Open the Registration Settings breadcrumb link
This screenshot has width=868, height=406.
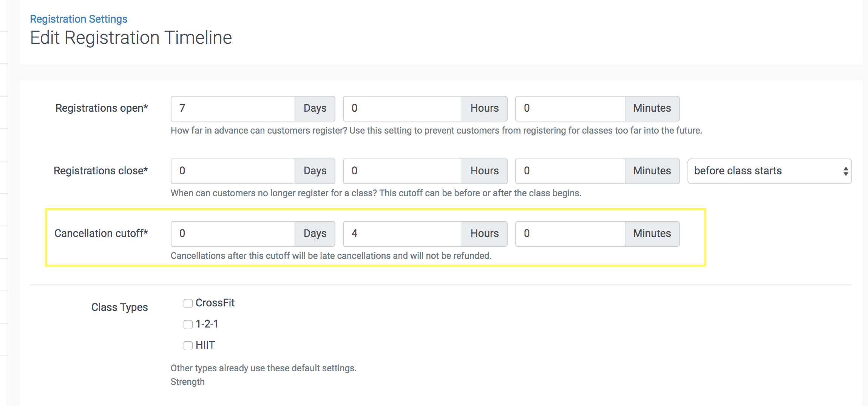tap(79, 19)
